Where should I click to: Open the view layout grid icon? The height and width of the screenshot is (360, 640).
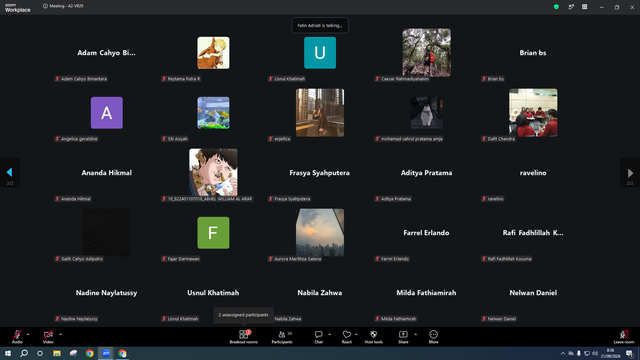pos(584,7)
